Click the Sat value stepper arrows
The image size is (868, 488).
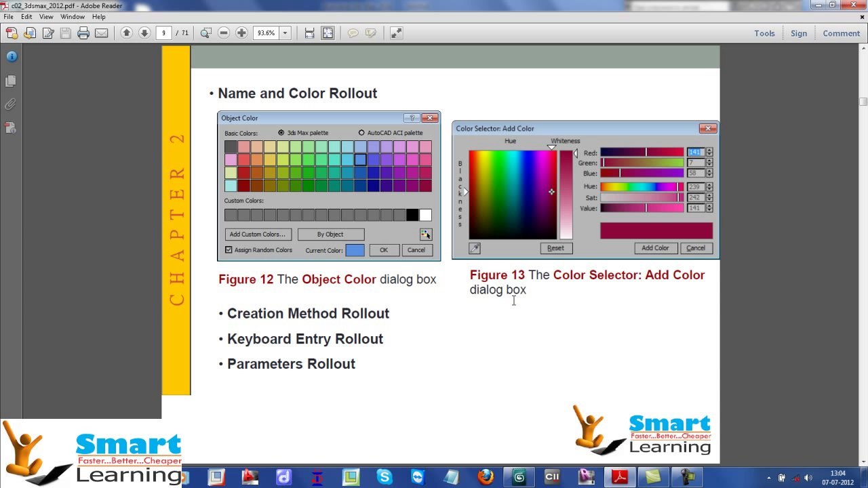(709, 198)
